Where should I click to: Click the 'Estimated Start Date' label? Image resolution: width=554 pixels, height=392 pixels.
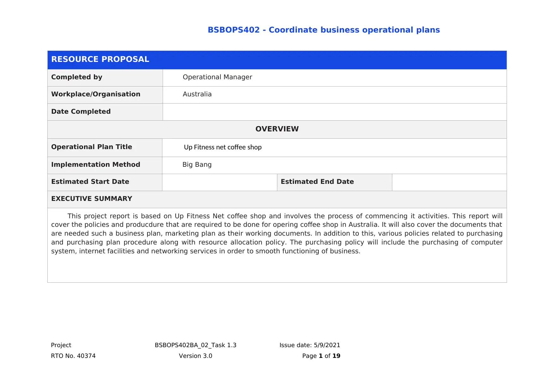(90, 182)
